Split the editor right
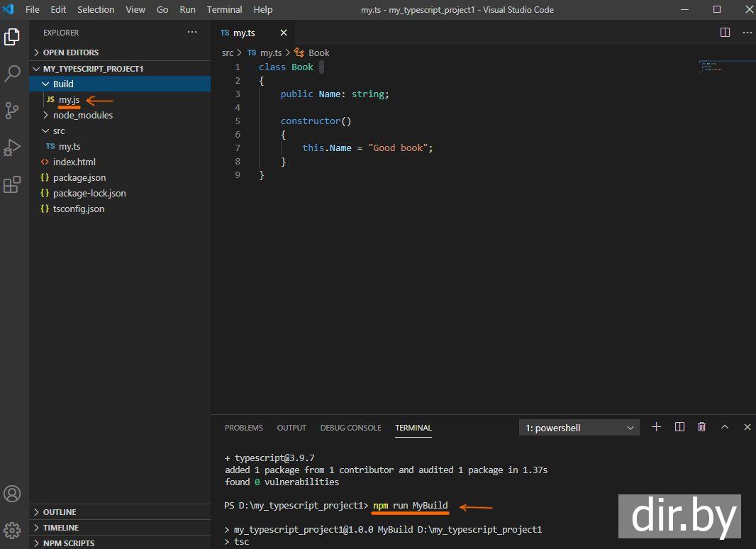756x549 pixels. (x=725, y=33)
